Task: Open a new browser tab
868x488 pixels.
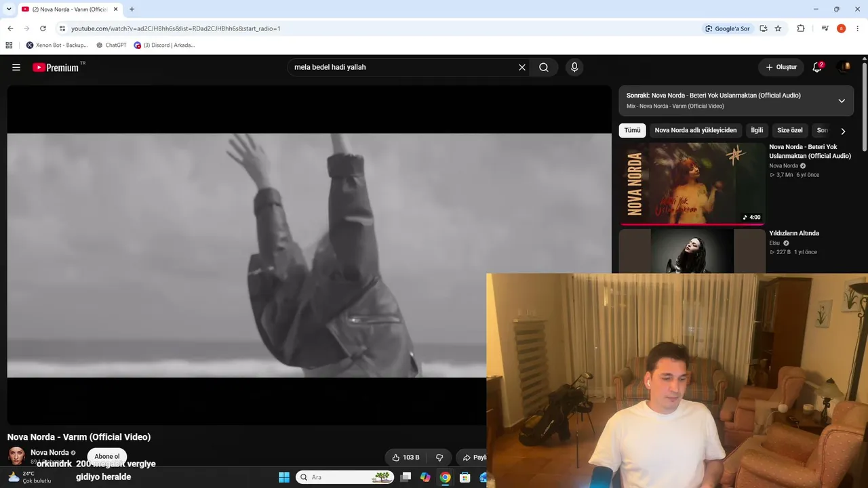Action: pyautogui.click(x=132, y=9)
